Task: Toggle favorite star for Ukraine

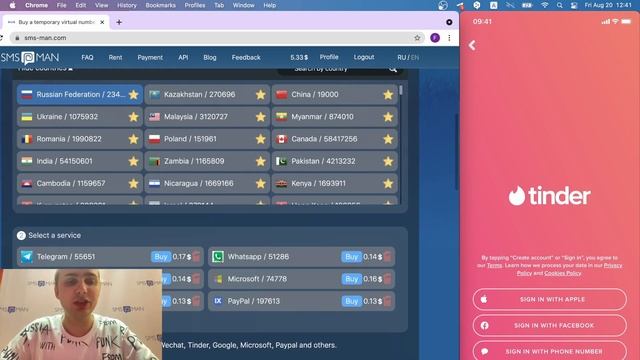Action: pyautogui.click(x=133, y=117)
